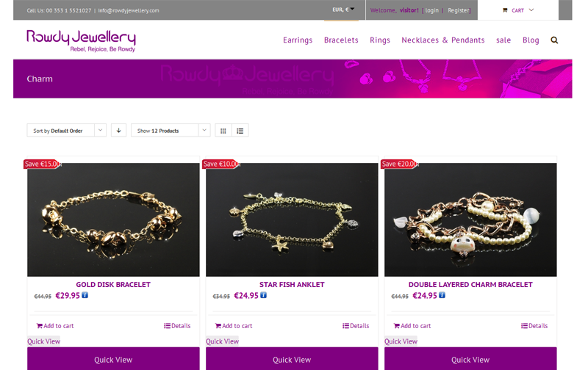Open the search magnifier icon in navigation
588x370 pixels.
[554, 40]
